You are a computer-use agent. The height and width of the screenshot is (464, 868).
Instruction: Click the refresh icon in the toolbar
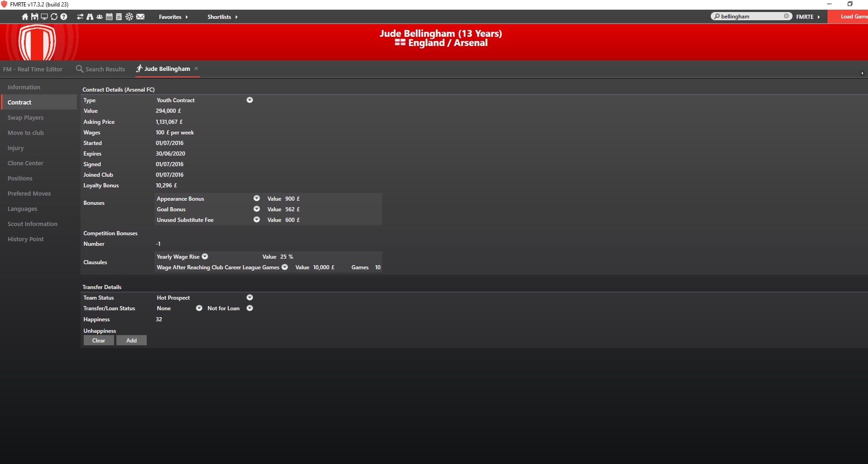click(x=54, y=17)
